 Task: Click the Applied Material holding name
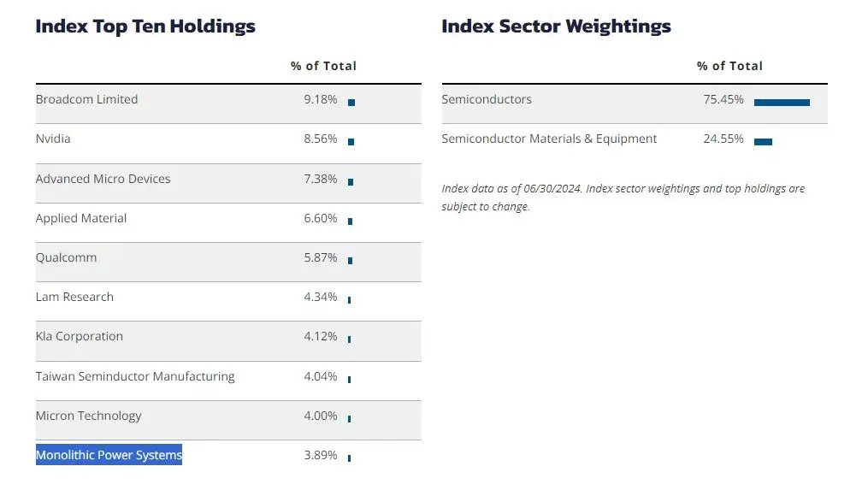point(81,218)
